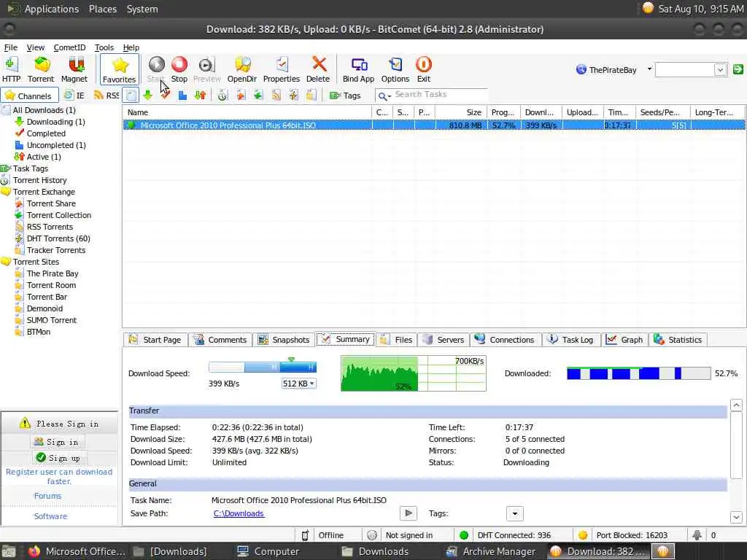The image size is (747, 560).
Task: Open the 512 KB speed limit dropdown
Action: click(298, 384)
